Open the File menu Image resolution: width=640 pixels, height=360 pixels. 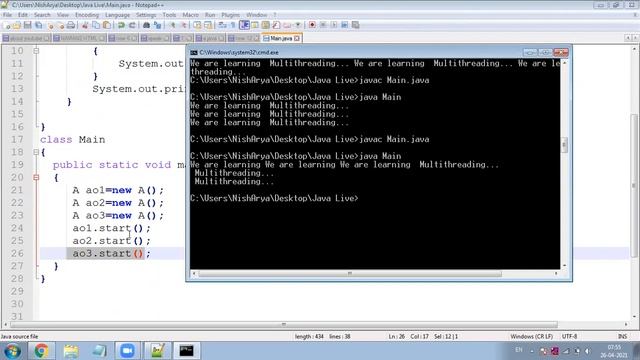pyautogui.click(x=7, y=15)
